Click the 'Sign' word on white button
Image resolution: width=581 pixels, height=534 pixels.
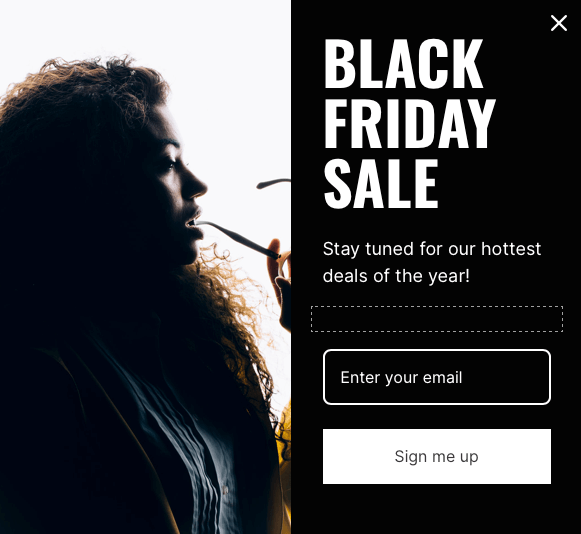411,457
